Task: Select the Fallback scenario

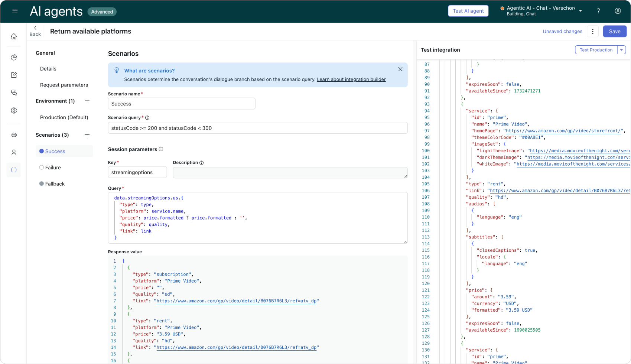Action: (55, 184)
